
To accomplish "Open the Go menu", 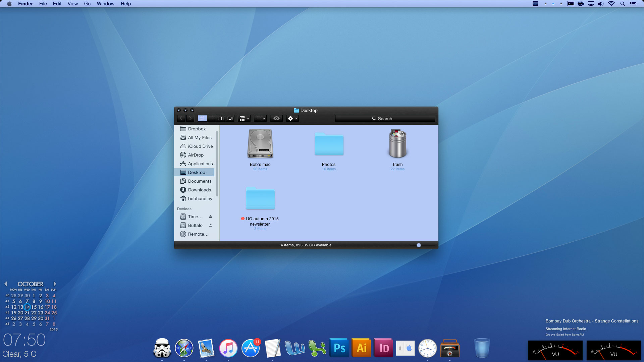I will click(x=87, y=4).
